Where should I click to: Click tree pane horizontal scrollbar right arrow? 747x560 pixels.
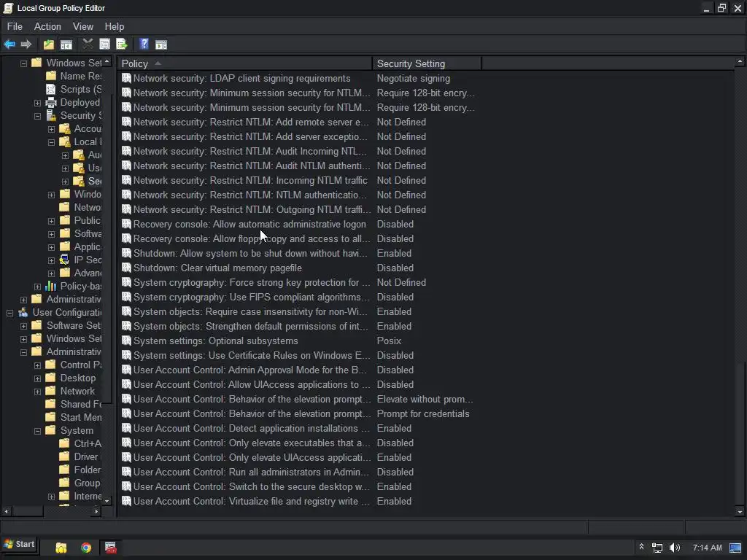pos(97,511)
